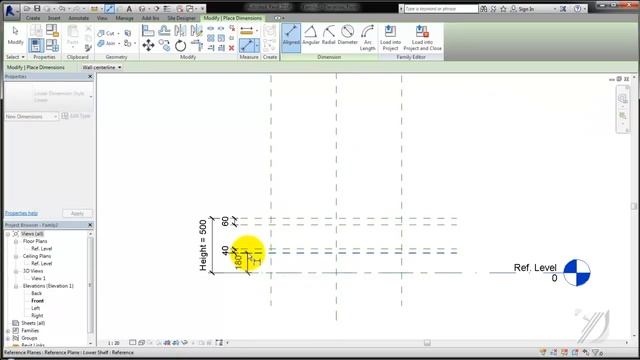Click the red Delete X icon
This screenshot has height=360, width=640.
pyautogui.click(x=231, y=48)
